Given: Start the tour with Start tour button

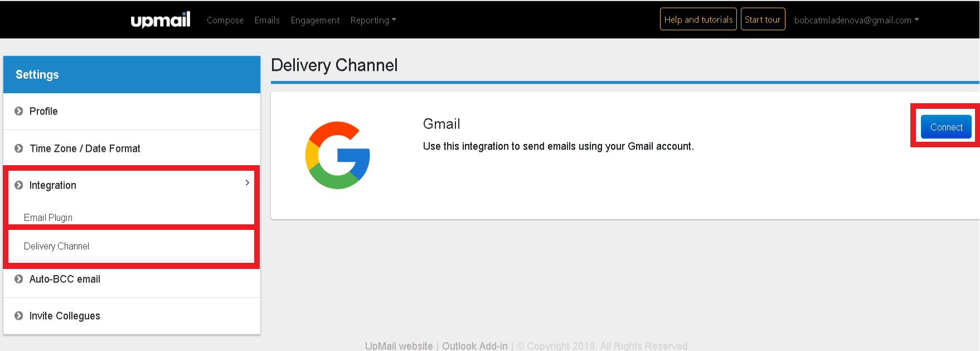Looking at the screenshot, I should coord(762,20).
